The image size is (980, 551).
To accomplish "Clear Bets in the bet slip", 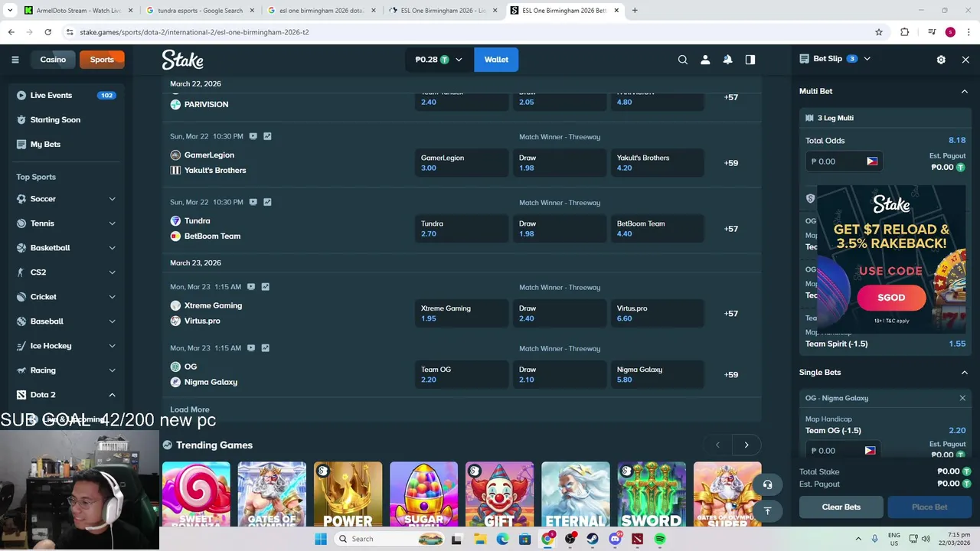I will tap(841, 507).
